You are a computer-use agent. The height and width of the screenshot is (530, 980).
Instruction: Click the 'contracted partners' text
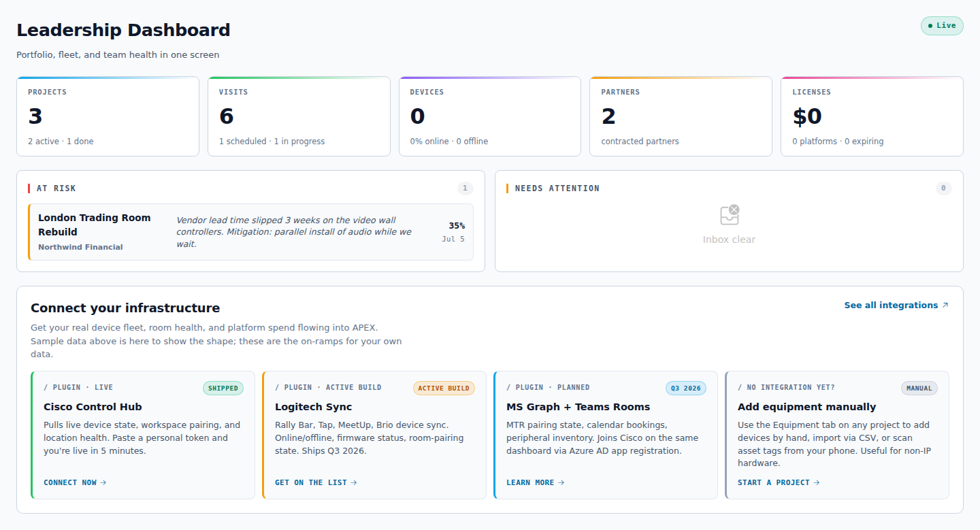click(x=640, y=142)
